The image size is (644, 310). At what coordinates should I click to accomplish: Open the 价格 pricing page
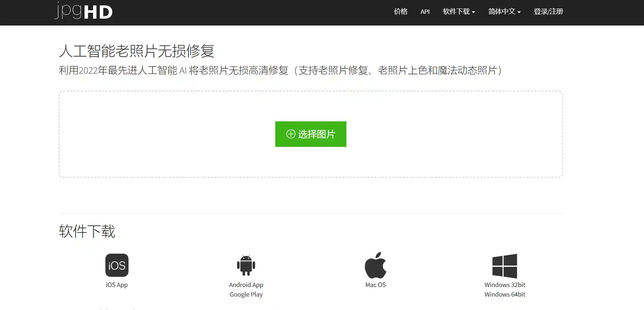401,12
